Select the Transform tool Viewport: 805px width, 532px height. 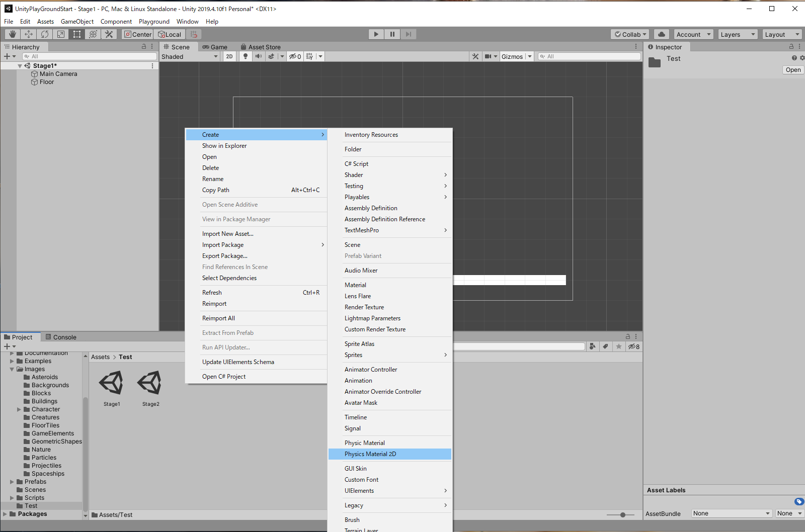[x=93, y=34]
